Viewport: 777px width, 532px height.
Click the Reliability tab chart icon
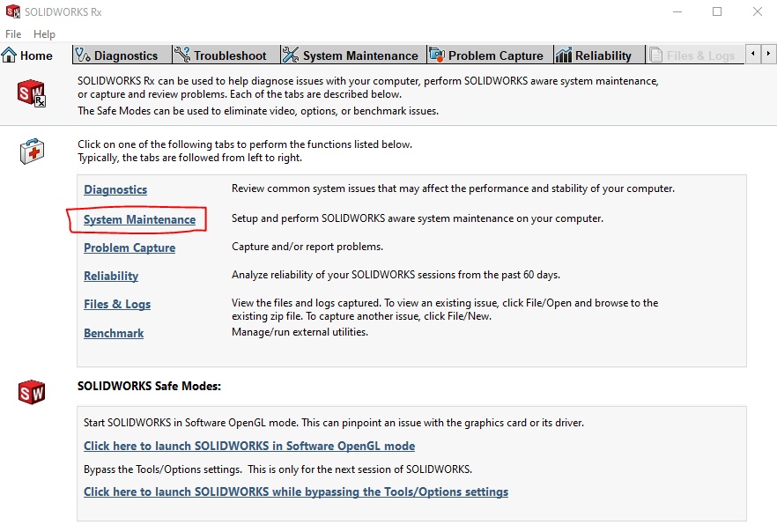(x=564, y=55)
